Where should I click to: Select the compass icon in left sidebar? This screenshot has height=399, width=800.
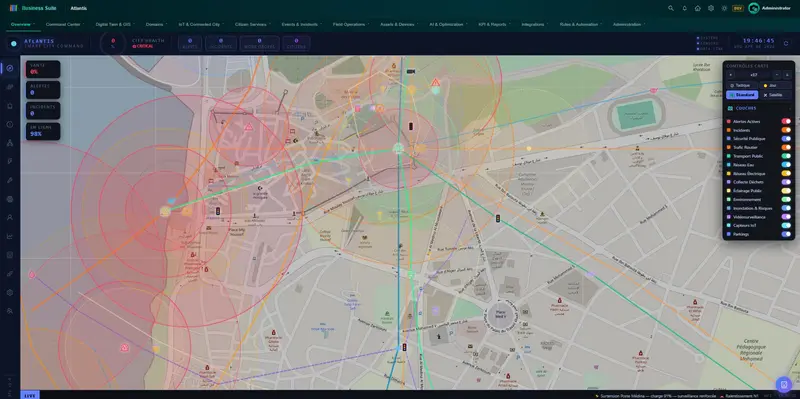[x=10, y=68]
